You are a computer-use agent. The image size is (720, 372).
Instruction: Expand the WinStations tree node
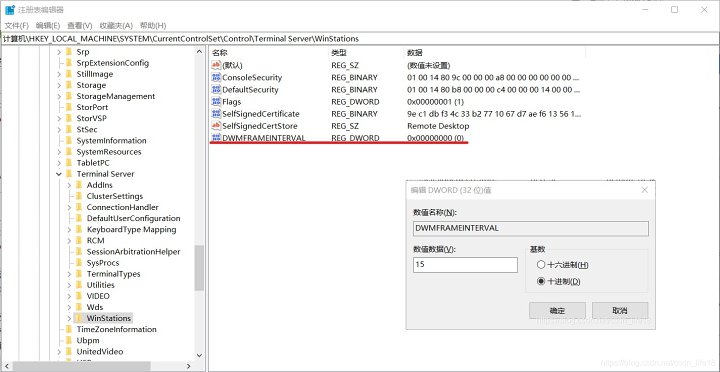(x=69, y=318)
